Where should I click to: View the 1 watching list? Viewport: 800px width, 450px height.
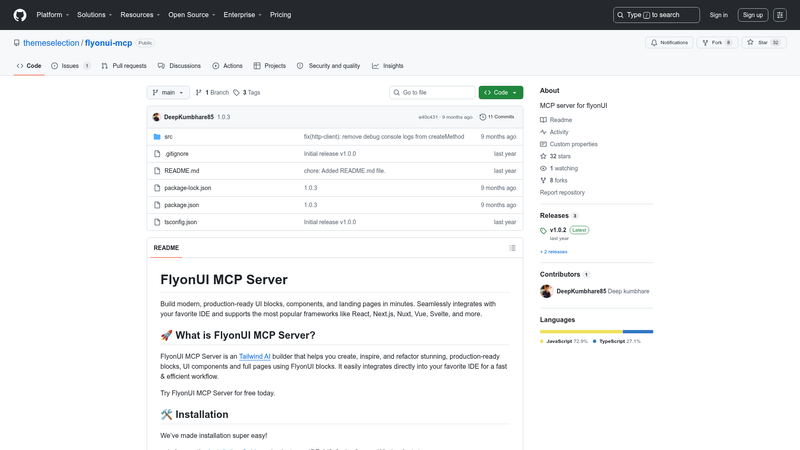pos(559,168)
